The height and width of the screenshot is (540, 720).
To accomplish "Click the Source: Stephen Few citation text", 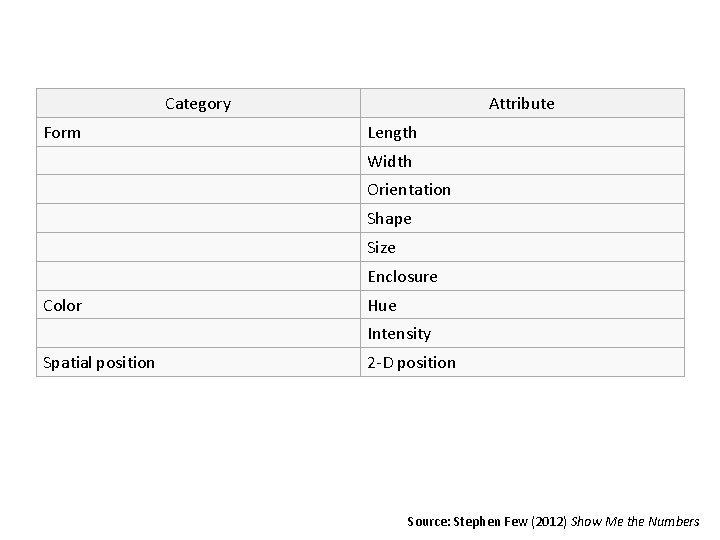I will click(x=487, y=522).
